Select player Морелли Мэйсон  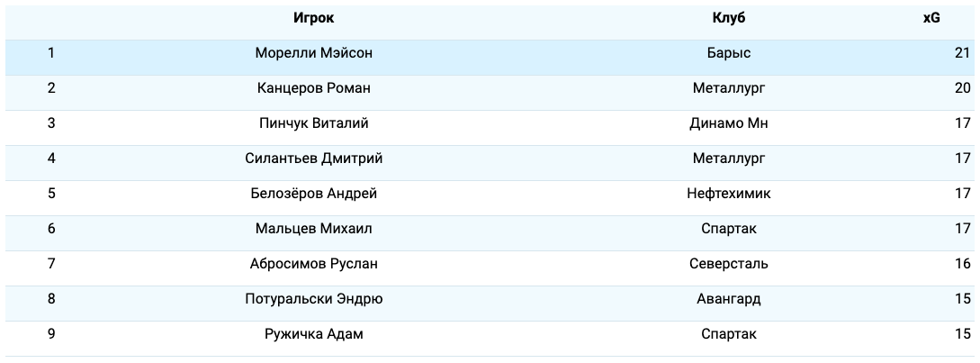pos(314,53)
